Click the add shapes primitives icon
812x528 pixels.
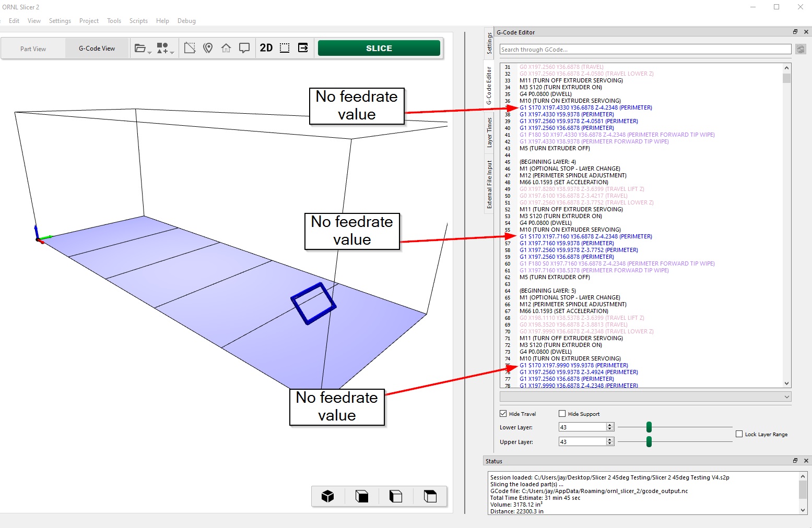[x=162, y=48]
